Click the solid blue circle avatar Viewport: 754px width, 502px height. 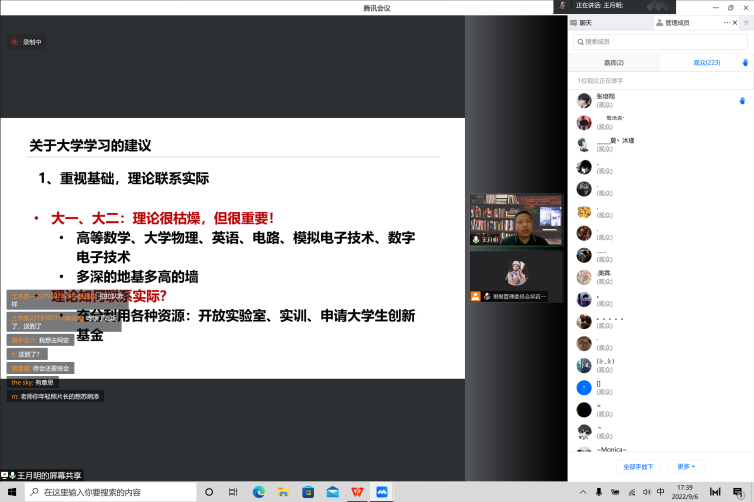point(584,387)
